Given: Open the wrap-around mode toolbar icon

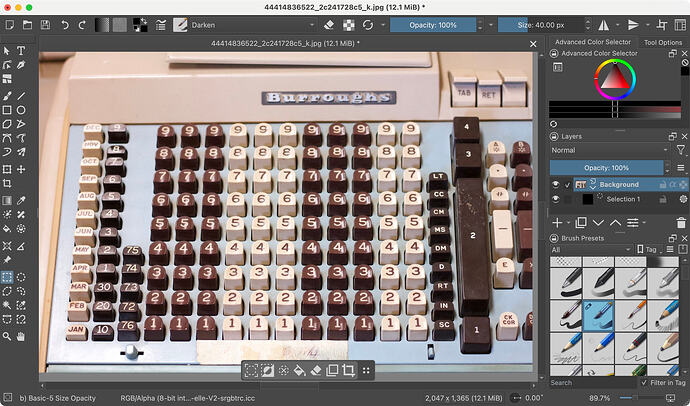Looking at the screenshot, I should pos(662,25).
